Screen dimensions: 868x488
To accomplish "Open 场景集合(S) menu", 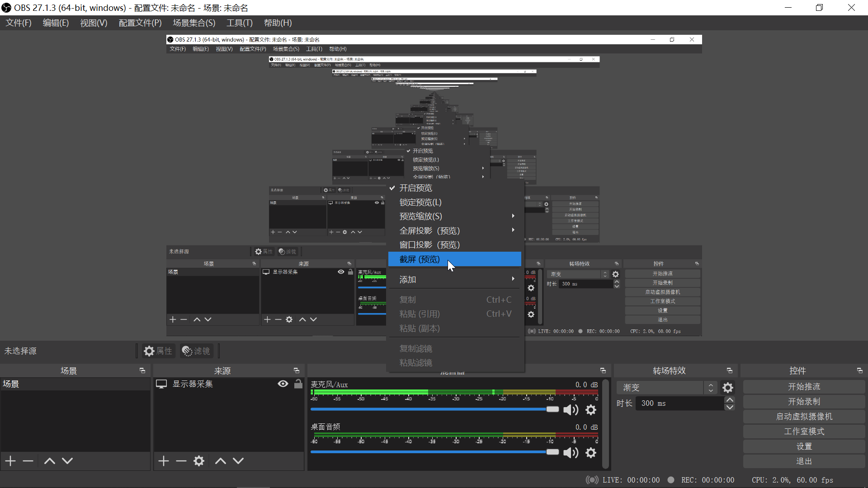I will (x=194, y=23).
